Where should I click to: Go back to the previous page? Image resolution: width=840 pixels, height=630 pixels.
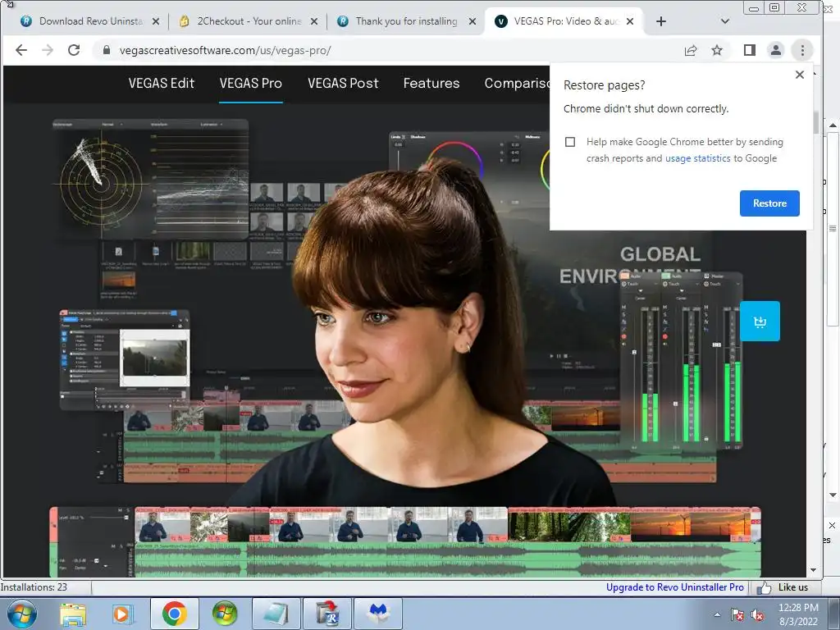pyautogui.click(x=21, y=50)
